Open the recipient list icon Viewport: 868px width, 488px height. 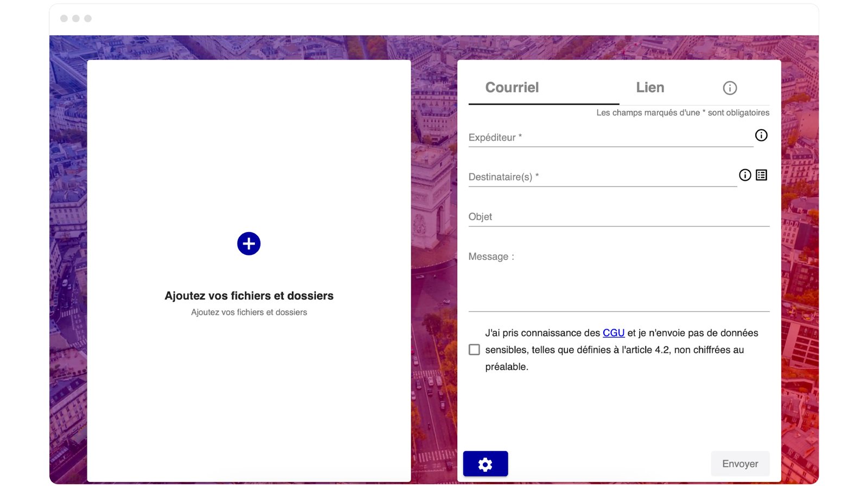(x=761, y=175)
